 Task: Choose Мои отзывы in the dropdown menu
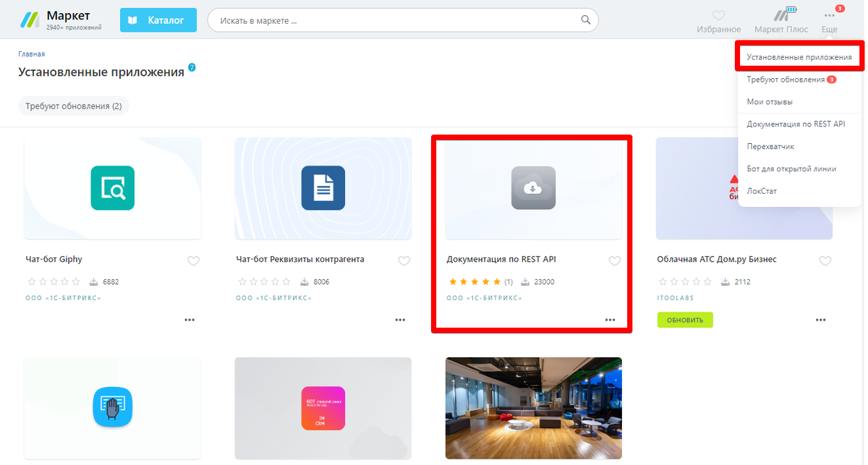coord(770,102)
